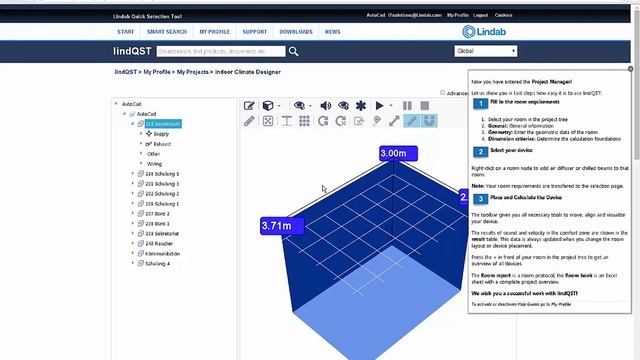The width and height of the screenshot is (640, 360).
Task: Toggle the highlighted magnet snap tool
Action: tap(429, 121)
